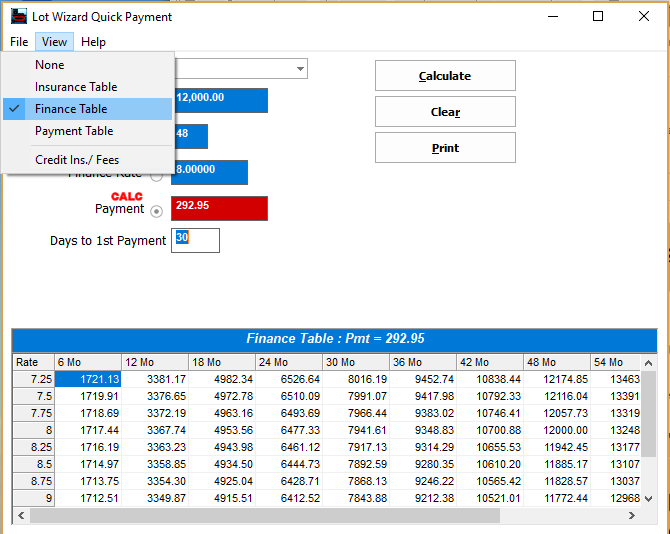Click the 30 Mo column header
Screen dimensions: 670x534
pyautogui.click(x=356, y=362)
